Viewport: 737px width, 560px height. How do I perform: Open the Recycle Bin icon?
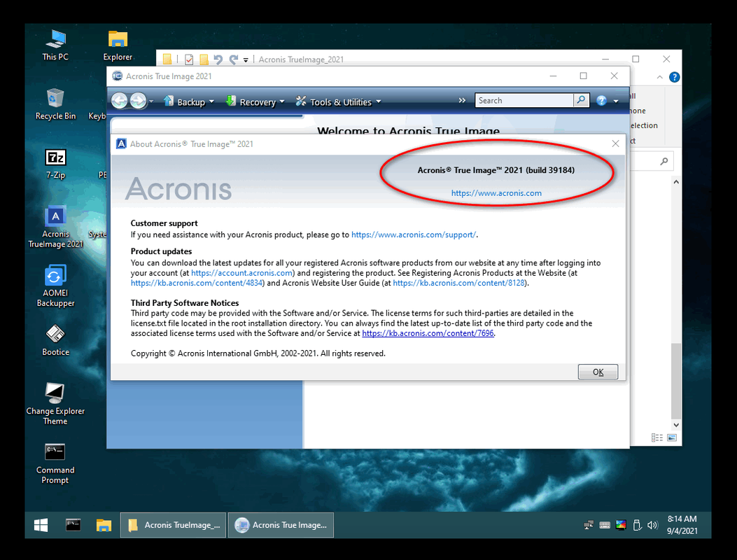point(55,104)
